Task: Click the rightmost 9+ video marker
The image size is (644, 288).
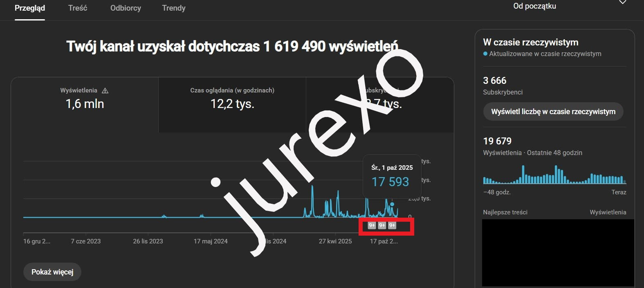Action: pos(392,225)
